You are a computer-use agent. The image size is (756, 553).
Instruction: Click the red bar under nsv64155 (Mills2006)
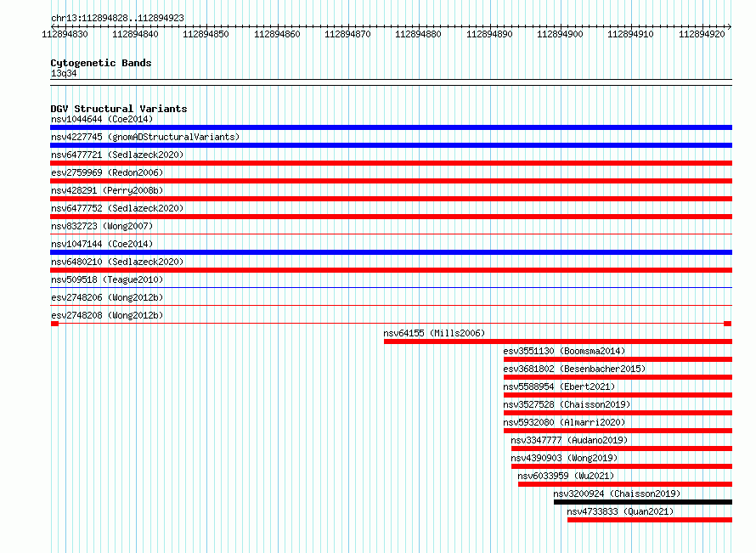point(558,341)
